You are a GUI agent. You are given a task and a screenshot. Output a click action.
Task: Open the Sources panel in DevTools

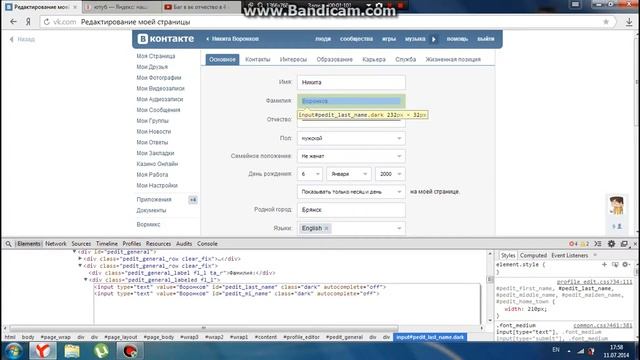(x=81, y=244)
